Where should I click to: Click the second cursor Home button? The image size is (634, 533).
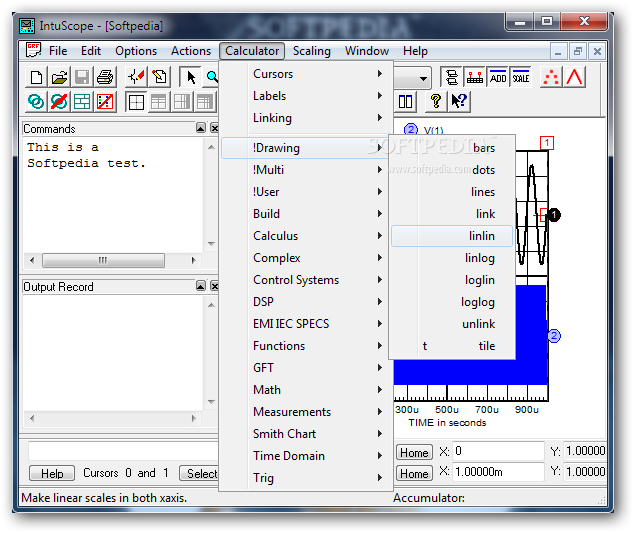(414, 474)
